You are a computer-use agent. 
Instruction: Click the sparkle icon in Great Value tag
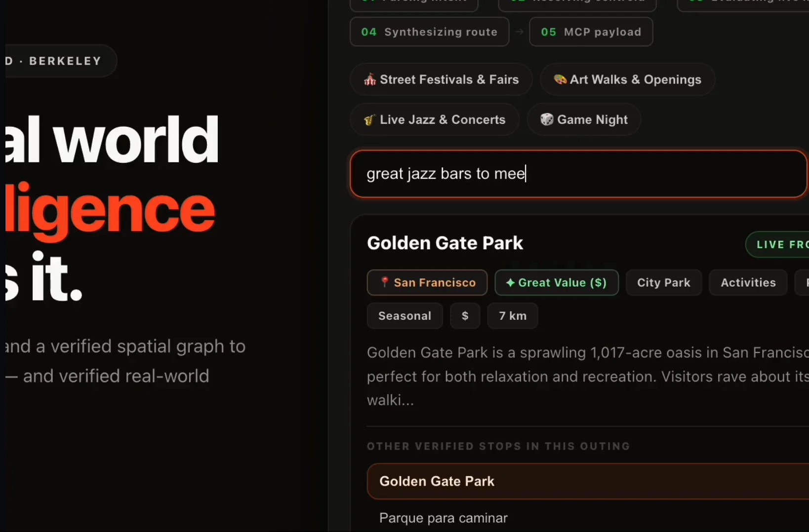click(511, 282)
